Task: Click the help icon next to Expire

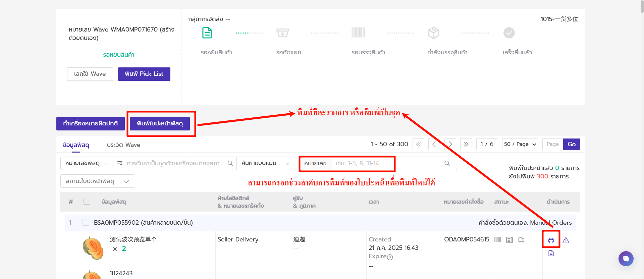Action: 390,257
